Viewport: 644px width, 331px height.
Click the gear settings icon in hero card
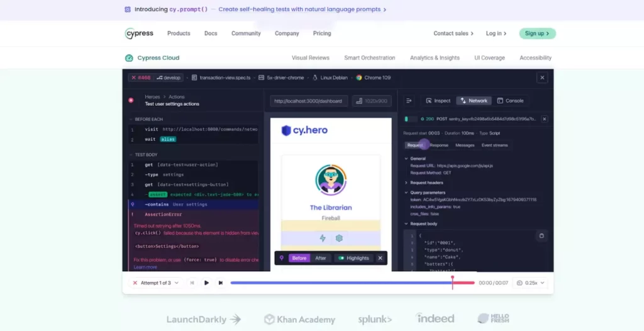coord(339,238)
